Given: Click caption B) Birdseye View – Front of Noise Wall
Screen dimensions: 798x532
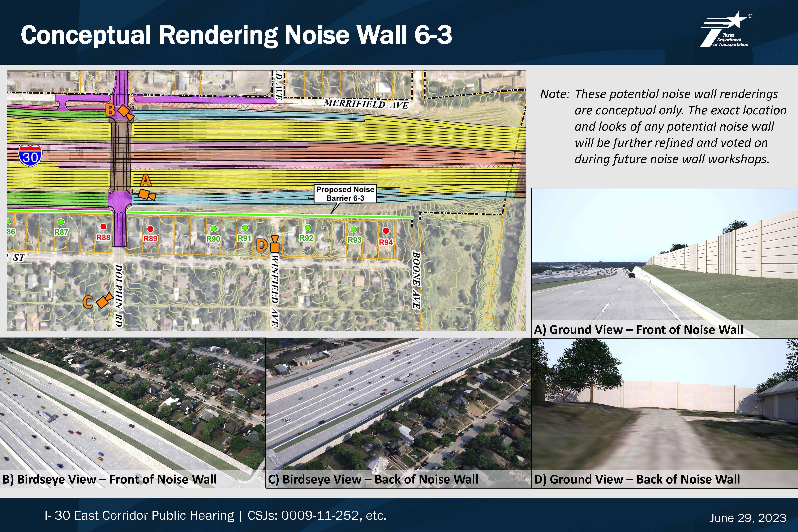Looking at the screenshot, I should [x=109, y=479].
